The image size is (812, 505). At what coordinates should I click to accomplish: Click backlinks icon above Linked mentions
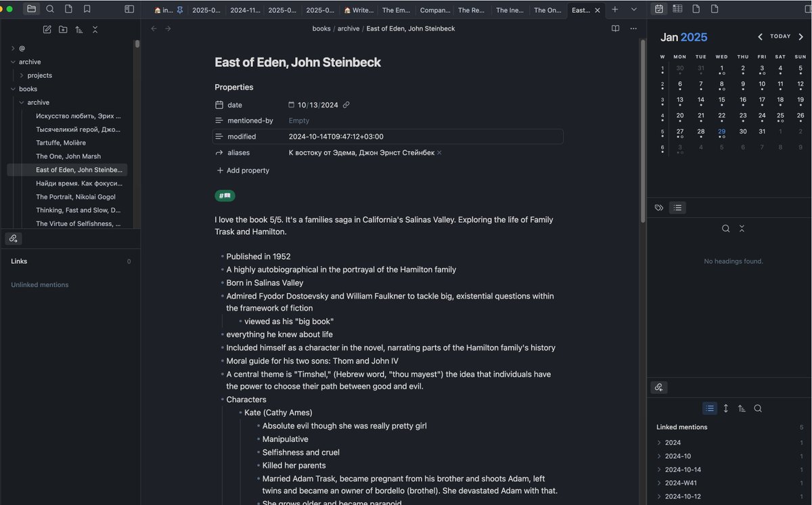[x=658, y=387]
